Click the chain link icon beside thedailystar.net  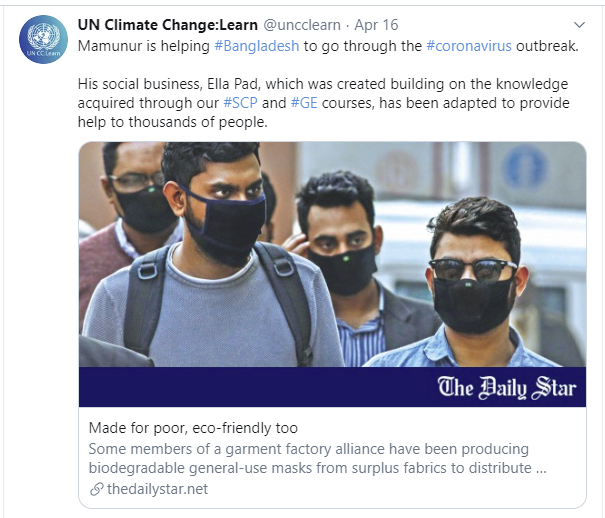coord(96,489)
